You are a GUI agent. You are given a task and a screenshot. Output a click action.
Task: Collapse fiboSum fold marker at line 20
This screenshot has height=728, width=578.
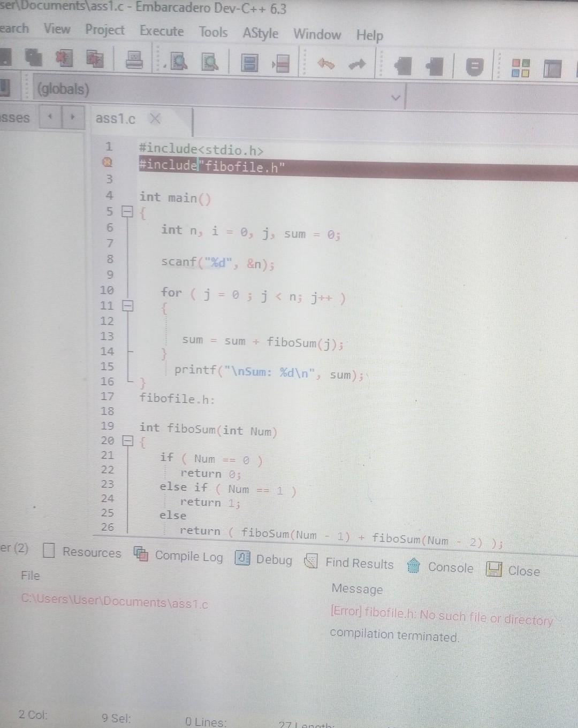pos(127,441)
